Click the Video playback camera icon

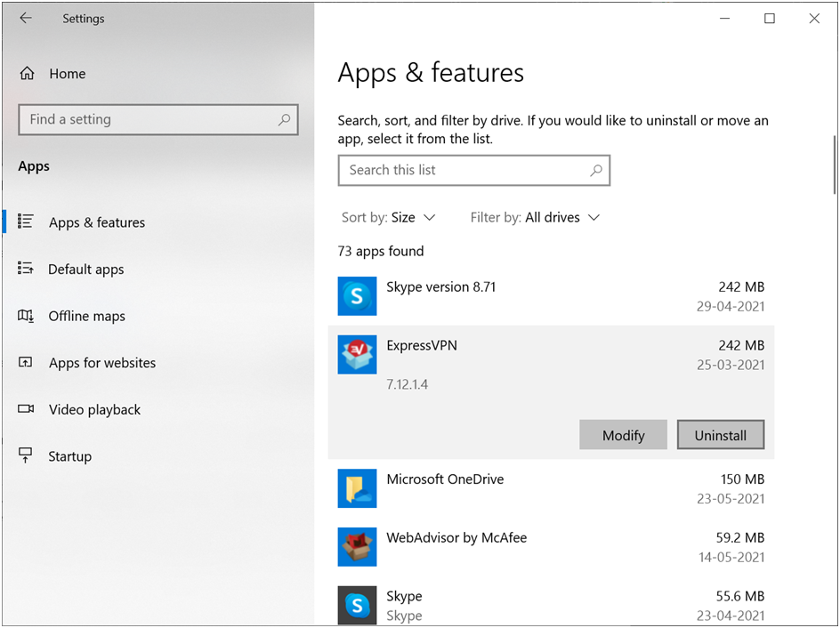pyautogui.click(x=25, y=409)
